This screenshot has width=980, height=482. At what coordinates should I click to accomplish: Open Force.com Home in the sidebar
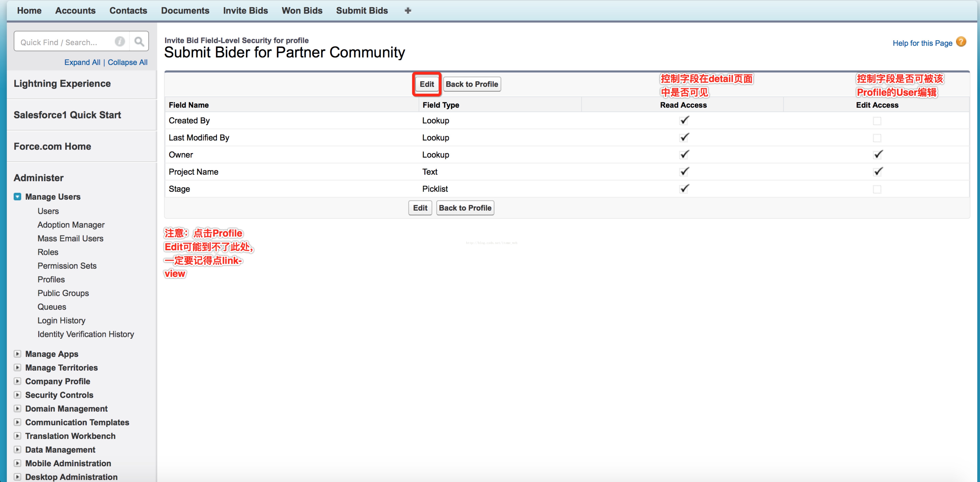(x=52, y=147)
